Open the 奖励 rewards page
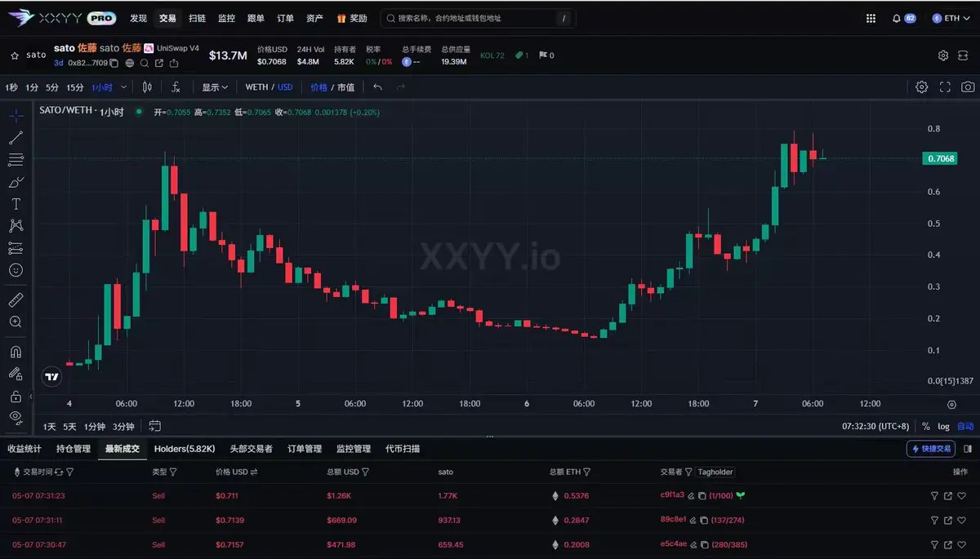The image size is (980, 559). pos(352,18)
